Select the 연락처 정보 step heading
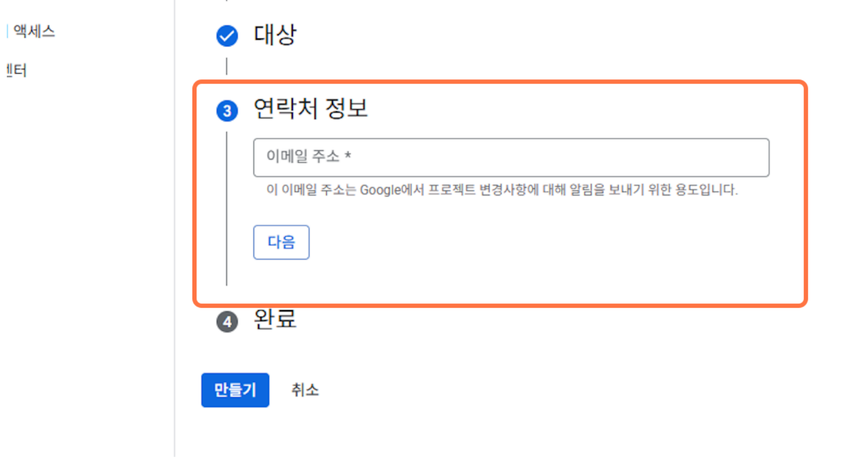Image resolution: width=868 pixels, height=458 pixels. coord(310,108)
